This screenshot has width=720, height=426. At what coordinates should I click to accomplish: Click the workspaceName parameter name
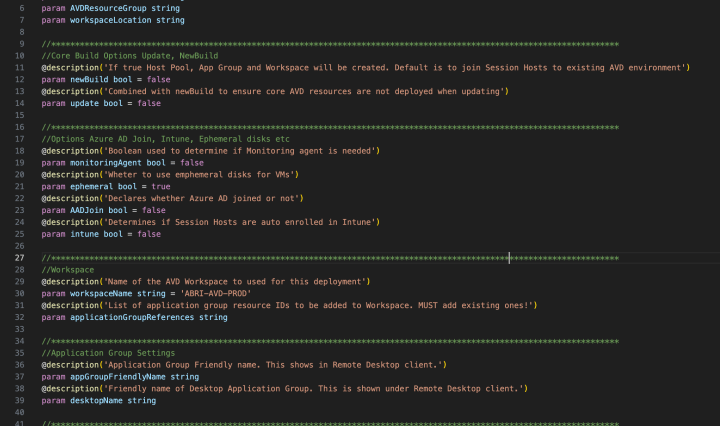coord(100,294)
